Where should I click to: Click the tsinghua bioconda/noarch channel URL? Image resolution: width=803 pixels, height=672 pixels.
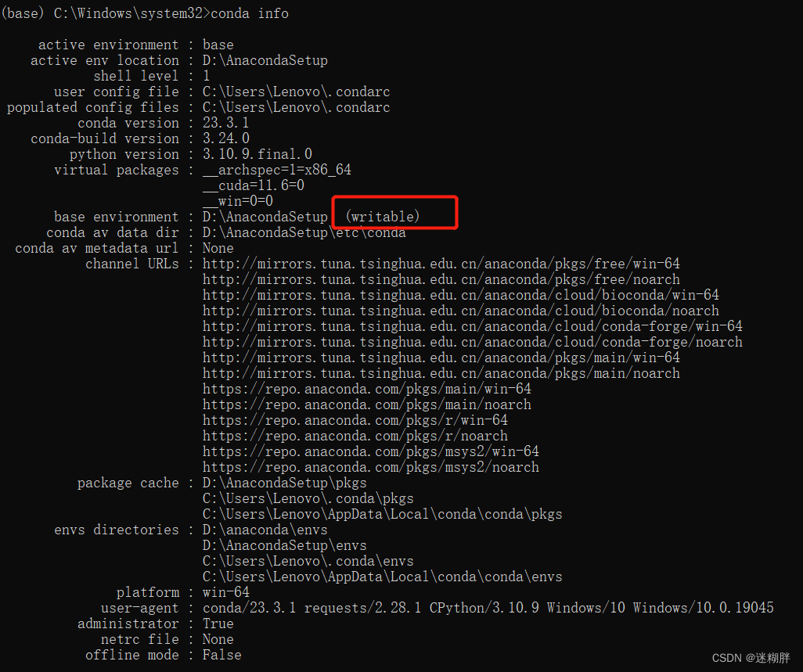[x=459, y=311]
